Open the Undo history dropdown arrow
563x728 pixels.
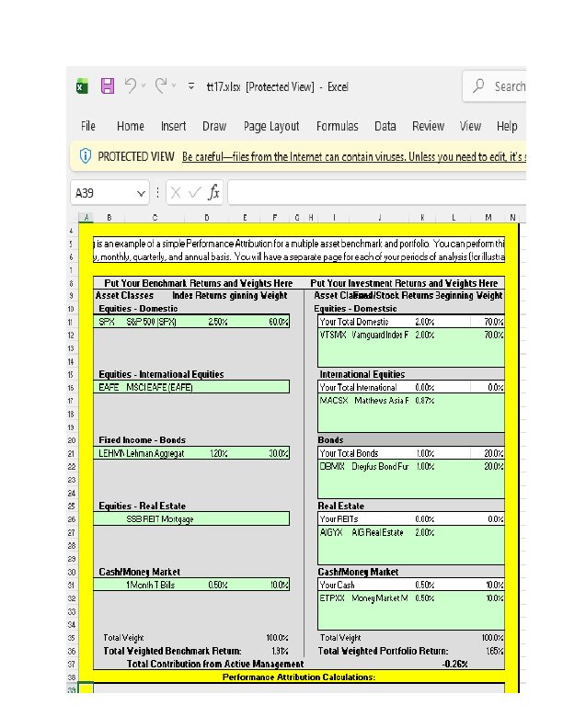point(144,85)
